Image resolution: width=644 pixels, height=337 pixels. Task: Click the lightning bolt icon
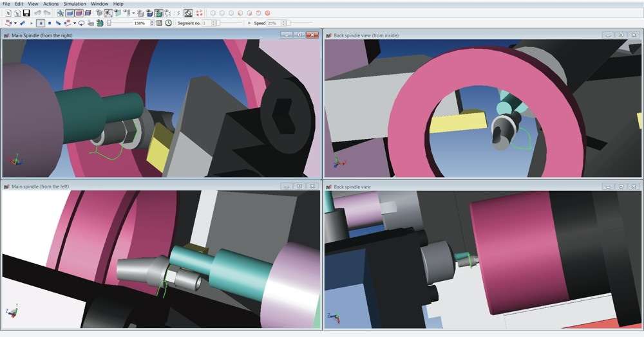[x=178, y=13]
